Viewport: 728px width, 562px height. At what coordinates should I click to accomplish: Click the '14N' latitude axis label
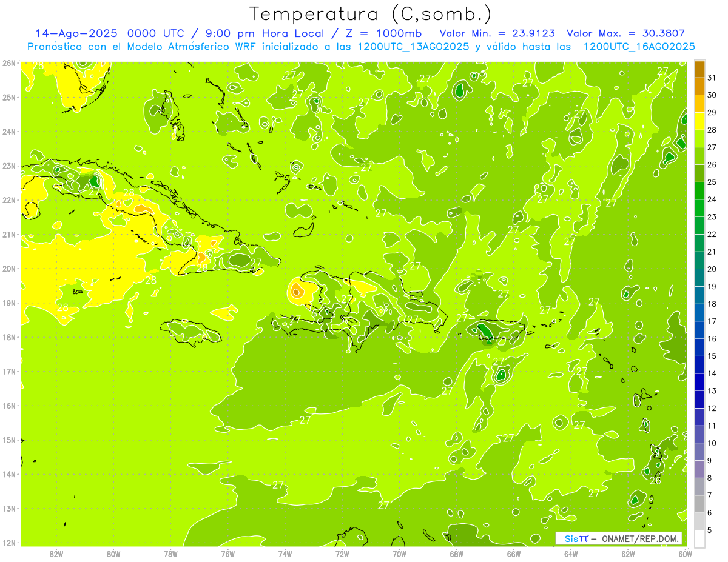point(9,474)
